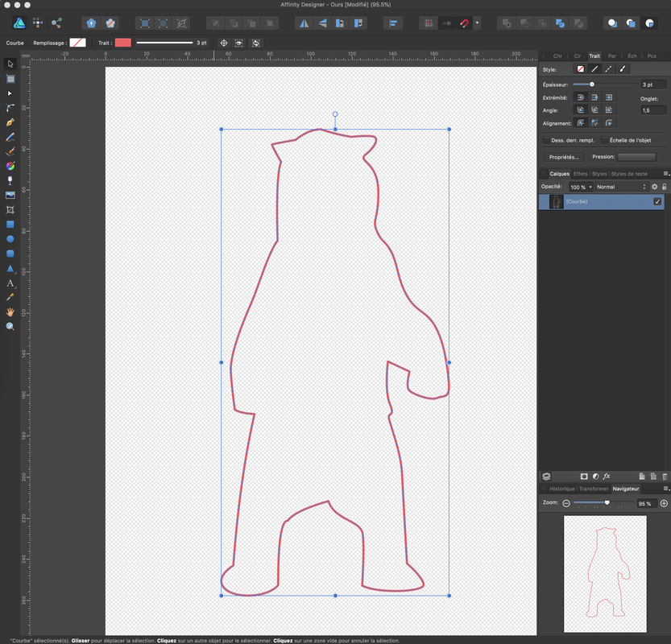Set stroke style to solid line
This screenshot has height=644, width=671.
point(594,69)
